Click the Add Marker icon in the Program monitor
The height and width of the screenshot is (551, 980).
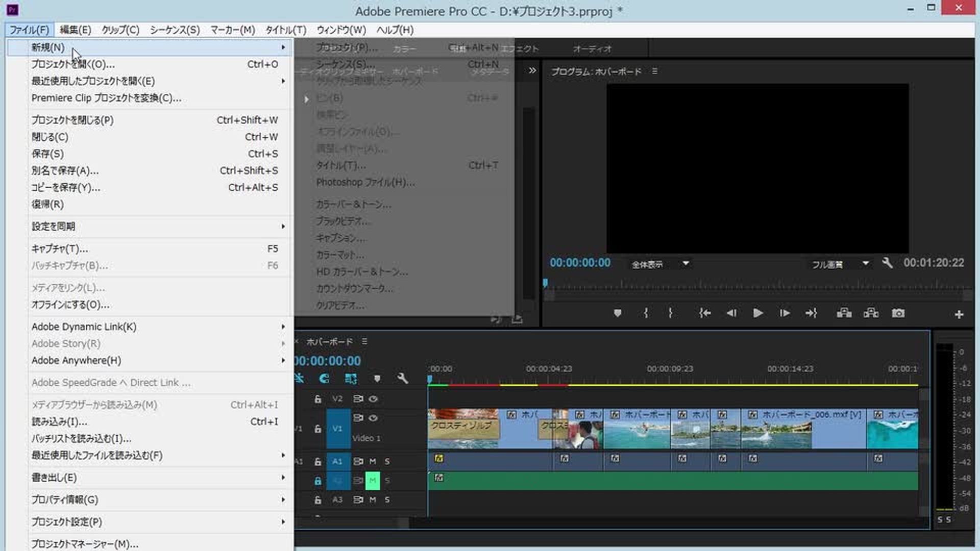tap(617, 313)
